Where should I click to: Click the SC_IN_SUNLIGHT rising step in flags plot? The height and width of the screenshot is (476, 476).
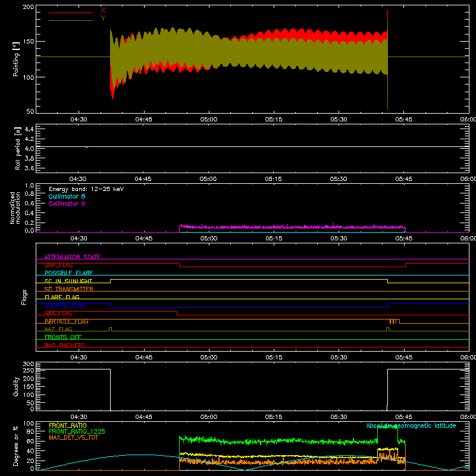coord(110,281)
